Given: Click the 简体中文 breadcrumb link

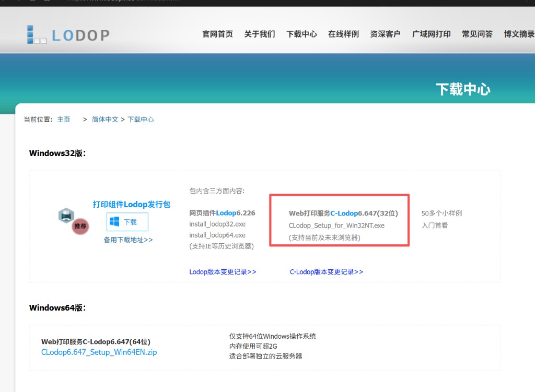Looking at the screenshot, I should coord(105,120).
